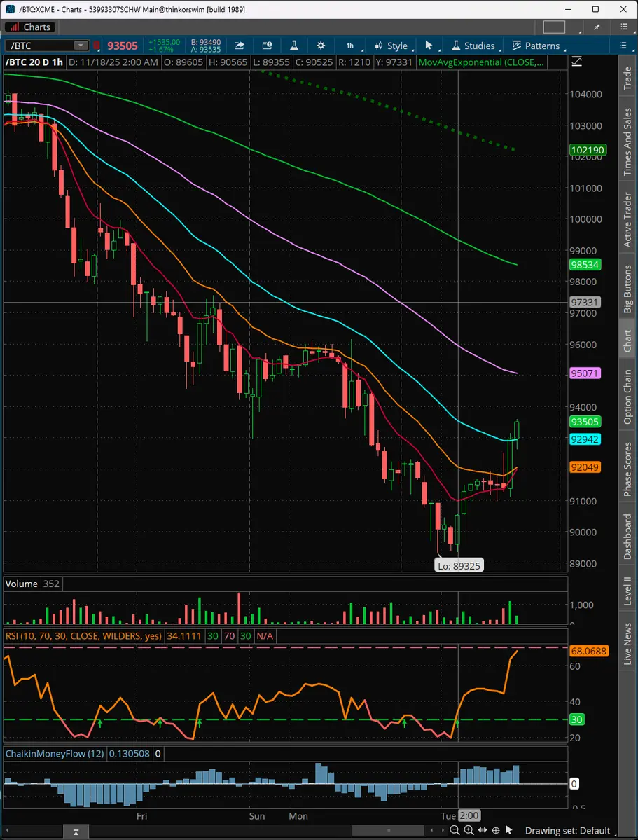Click the 92049 orange EMA price label
Viewport: 638px width, 840px height.
pyautogui.click(x=585, y=467)
